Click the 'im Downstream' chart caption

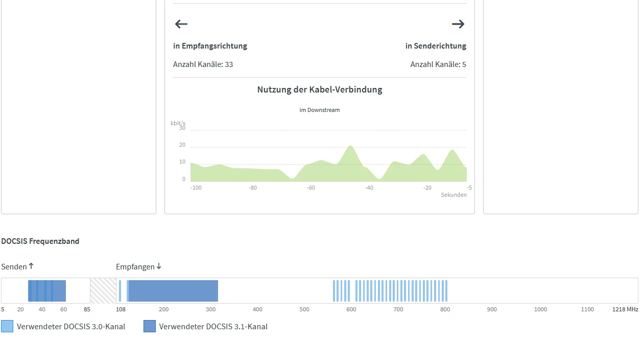pos(320,110)
